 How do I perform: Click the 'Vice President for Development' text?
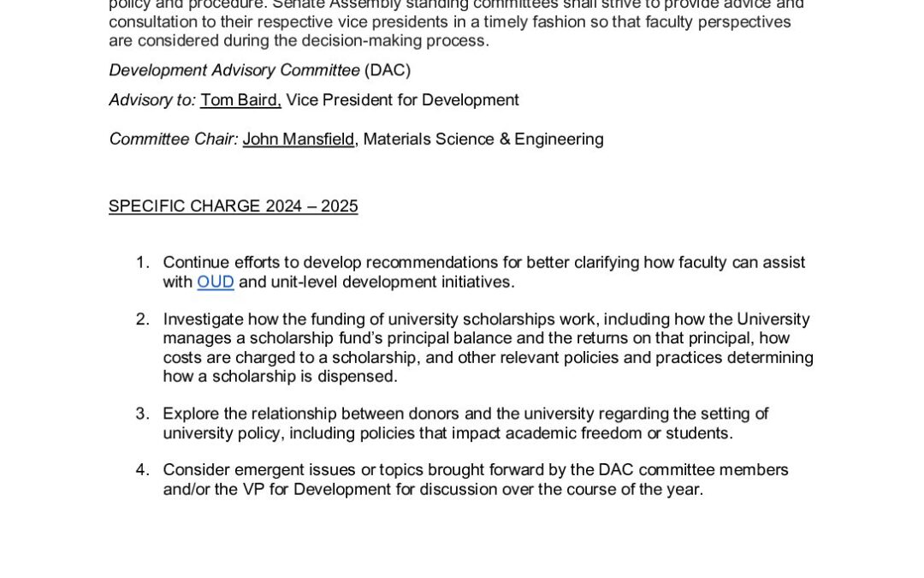pyautogui.click(x=402, y=100)
